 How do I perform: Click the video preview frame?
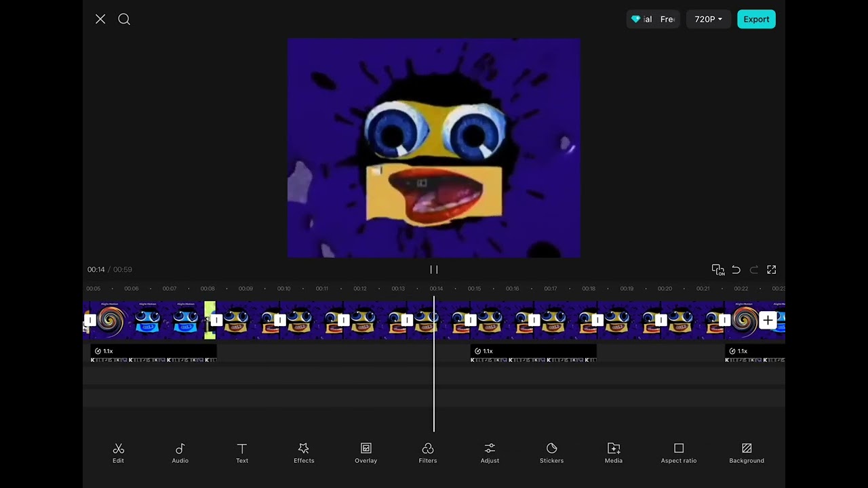pyautogui.click(x=434, y=148)
